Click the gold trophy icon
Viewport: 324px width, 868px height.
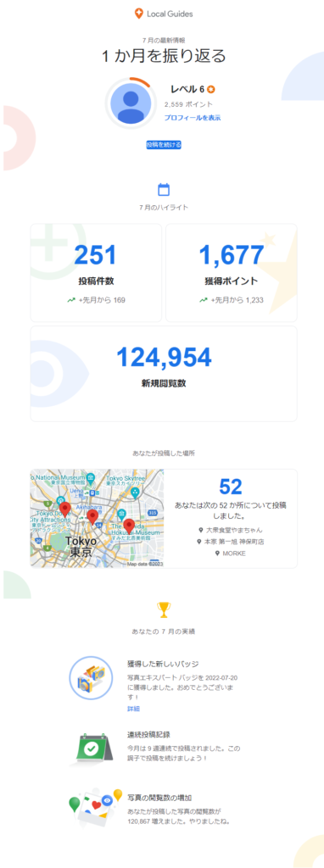coord(164,609)
